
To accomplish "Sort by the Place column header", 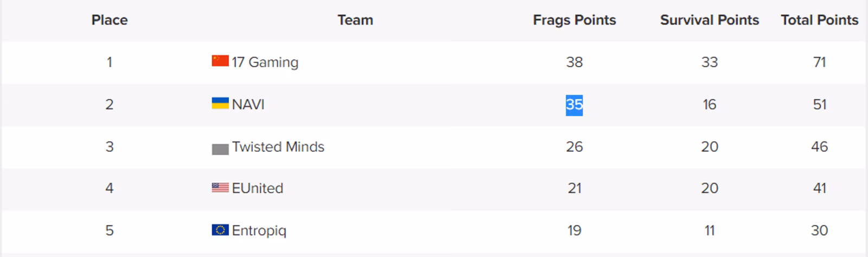I will (110, 20).
